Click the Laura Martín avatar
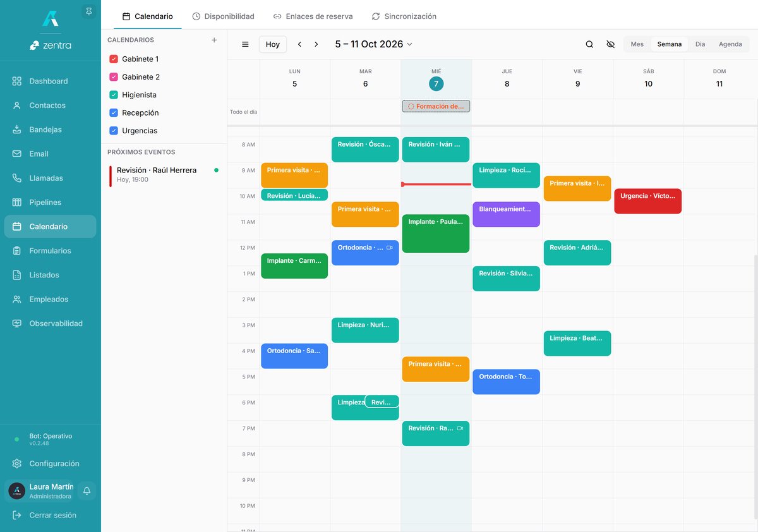This screenshot has height=532, width=758. (17, 491)
